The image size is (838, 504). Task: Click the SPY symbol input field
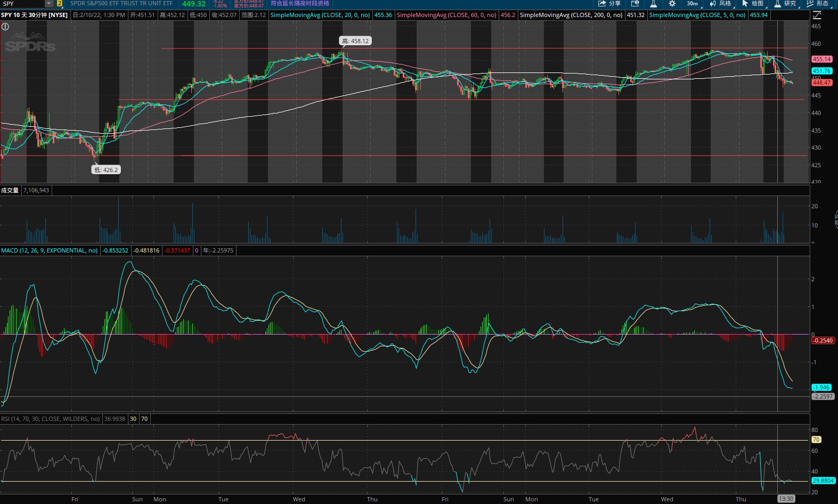(23, 3)
